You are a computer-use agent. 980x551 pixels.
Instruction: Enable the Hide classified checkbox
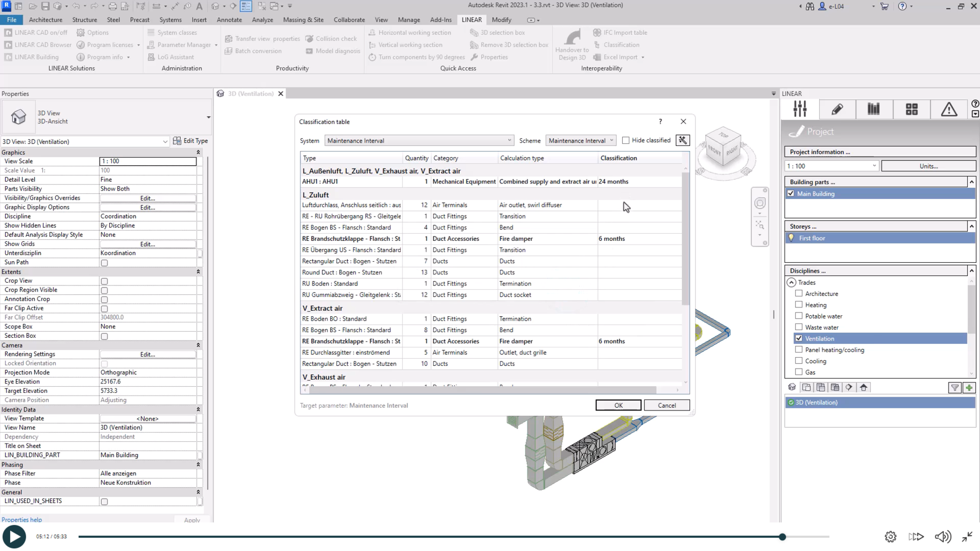click(626, 141)
